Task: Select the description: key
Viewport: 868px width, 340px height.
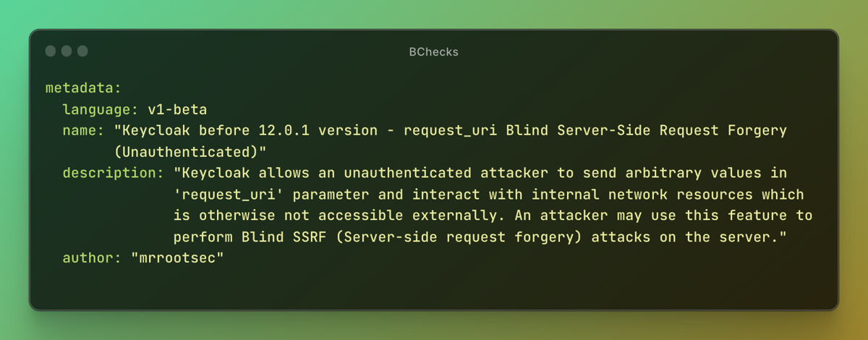Action: [x=114, y=174]
